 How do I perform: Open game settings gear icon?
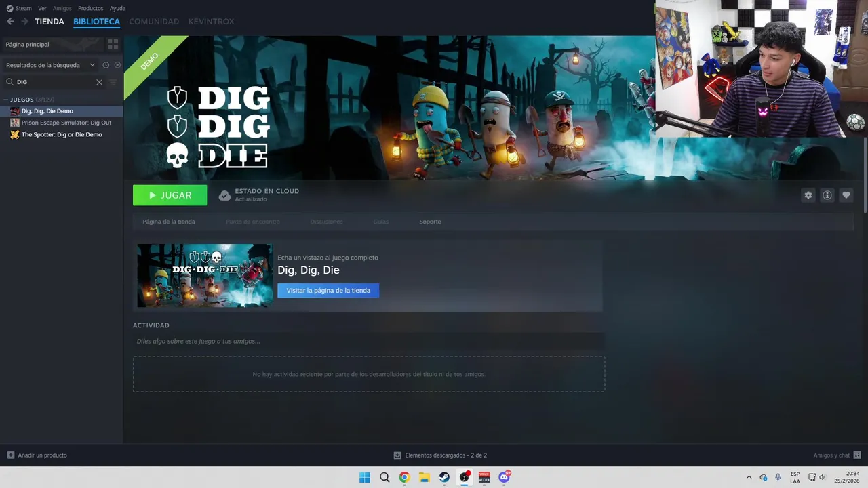pos(808,195)
